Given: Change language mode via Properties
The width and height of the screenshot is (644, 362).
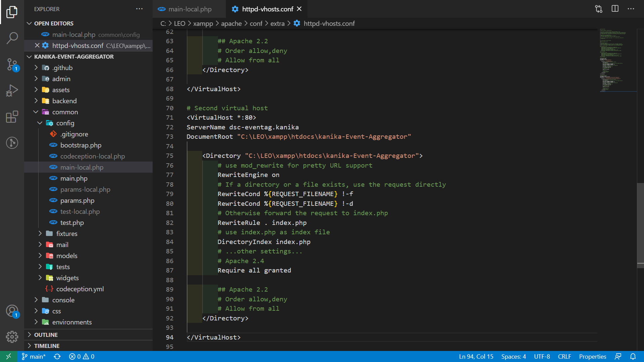Looking at the screenshot, I should (593, 356).
